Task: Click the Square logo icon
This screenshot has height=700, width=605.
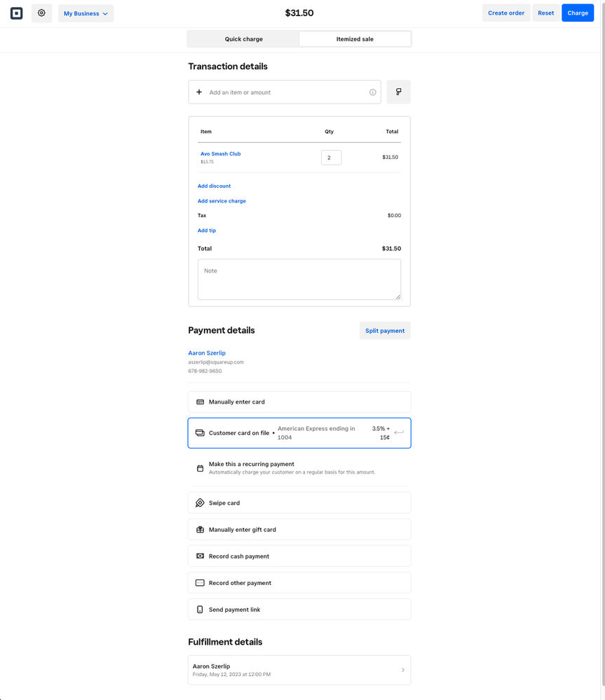Action: point(17,13)
